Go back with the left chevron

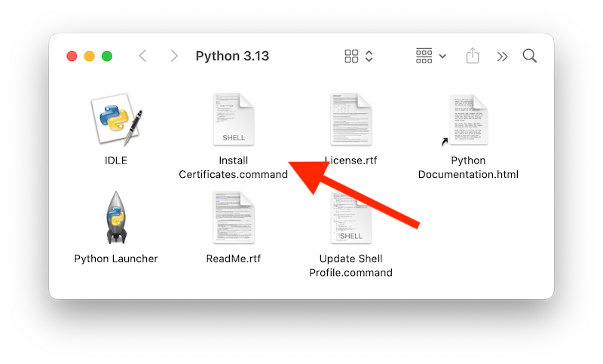(x=143, y=57)
